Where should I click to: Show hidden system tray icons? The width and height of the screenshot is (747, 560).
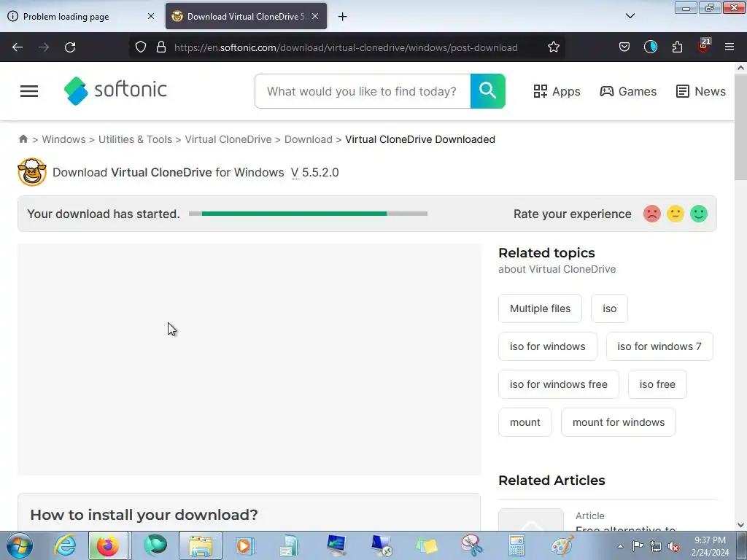(620, 546)
